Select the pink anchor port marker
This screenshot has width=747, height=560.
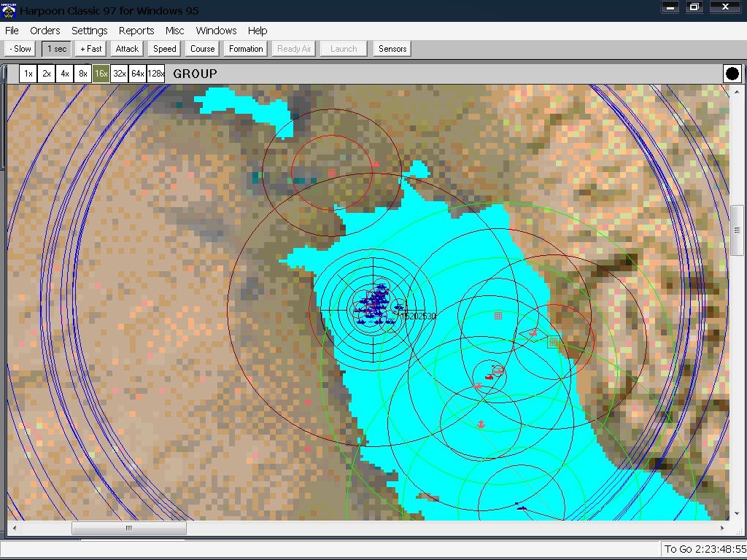coord(481,424)
